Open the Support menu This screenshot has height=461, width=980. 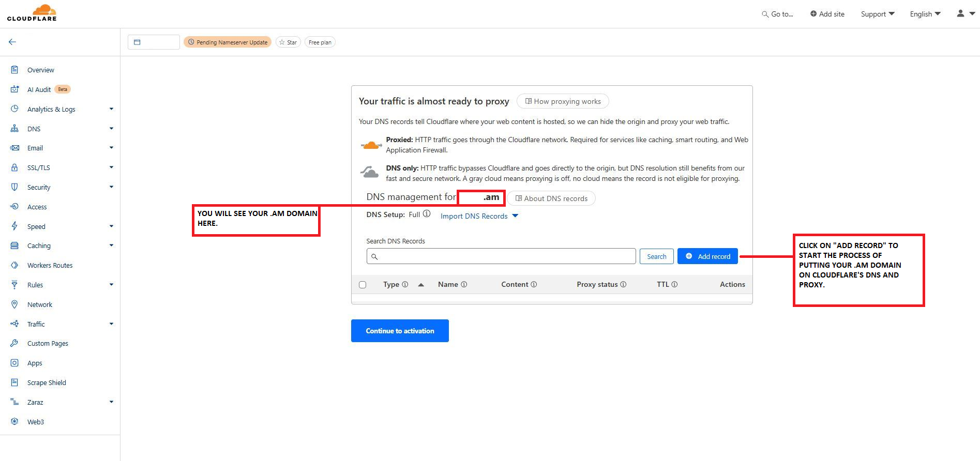tap(877, 14)
